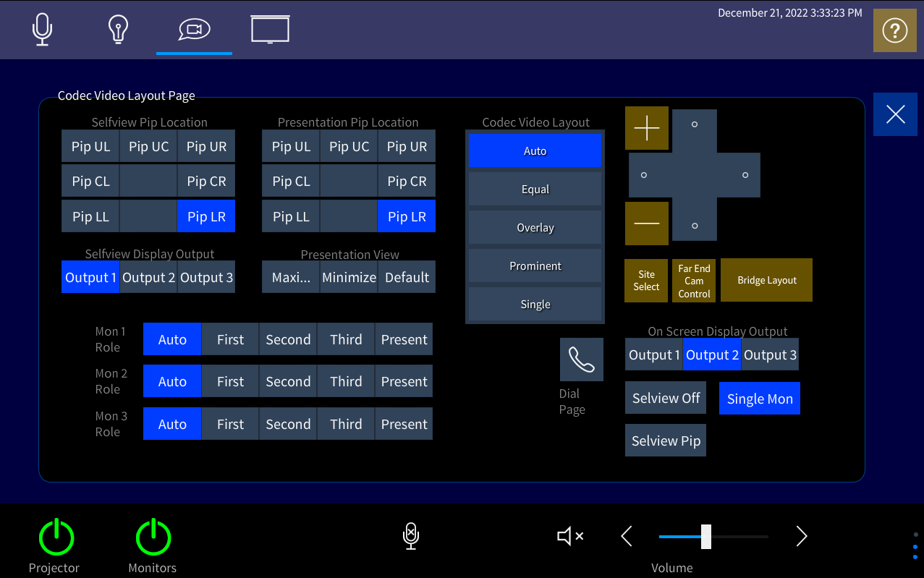Enable Single Mon selfview mode

coord(759,398)
